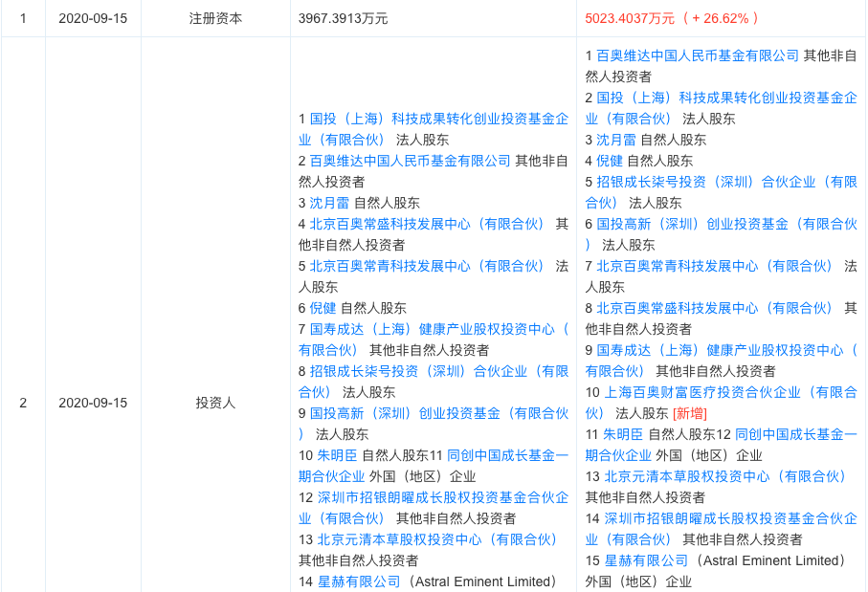Open left-column item 8 招银成长柒号投资

click(x=438, y=371)
